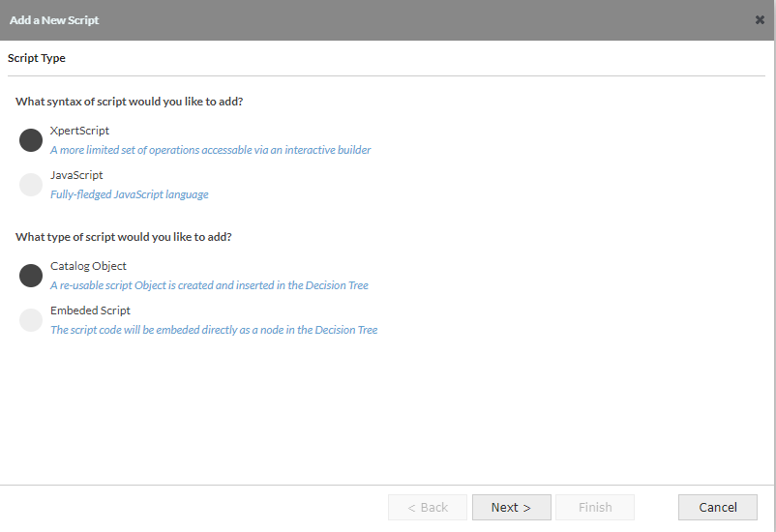Screen dimensions: 776x532
Task: Cancel the new script dialog
Action: (x=718, y=507)
